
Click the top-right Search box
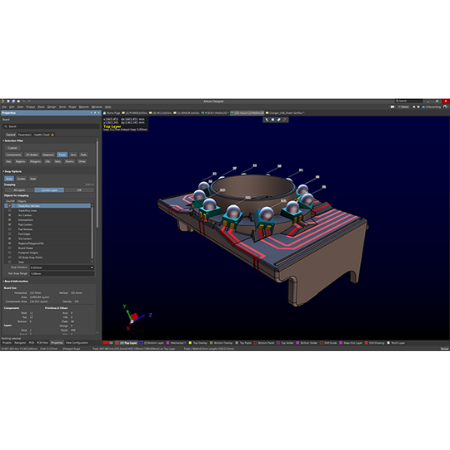[409, 101]
